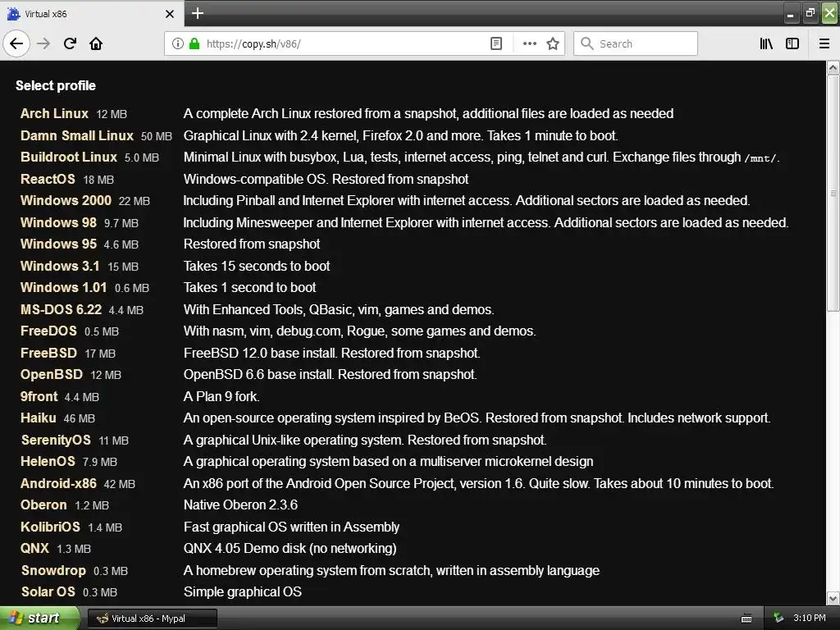
Task: Focus the Search input field
Action: (x=636, y=43)
